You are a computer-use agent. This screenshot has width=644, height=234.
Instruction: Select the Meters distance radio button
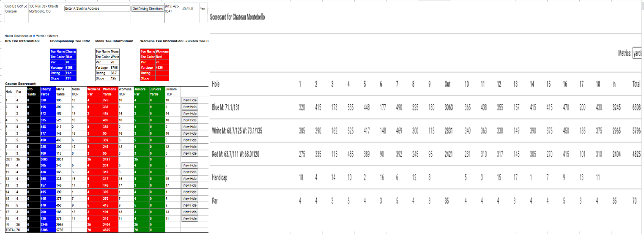pos(47,36)
